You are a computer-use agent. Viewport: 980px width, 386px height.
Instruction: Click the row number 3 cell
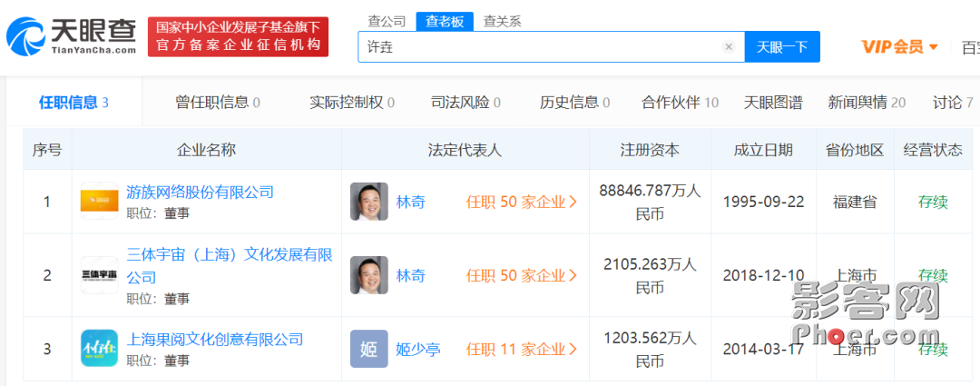click(47, 349)
